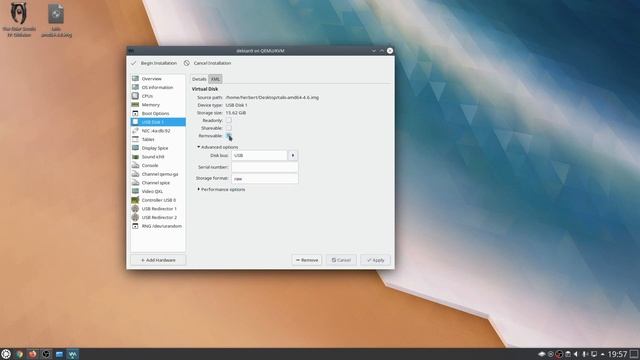Select Channel qemu-ga in the list
Image resolution: width=640 pixels, height=360 pixels.
pos(158,174)
